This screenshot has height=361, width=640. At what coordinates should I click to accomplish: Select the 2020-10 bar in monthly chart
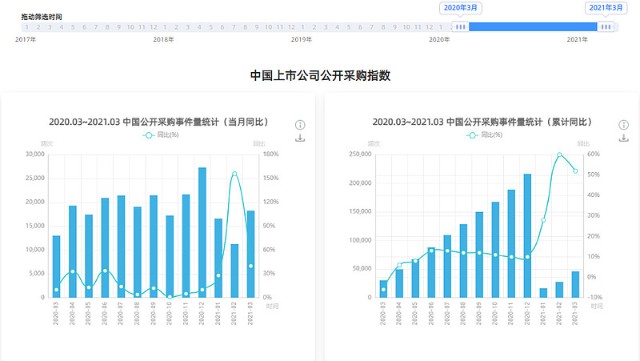(x=170, y=256)
